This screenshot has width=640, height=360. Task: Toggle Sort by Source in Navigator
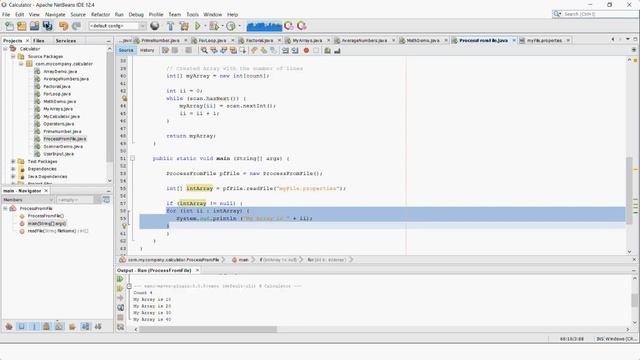coord(98,327)
